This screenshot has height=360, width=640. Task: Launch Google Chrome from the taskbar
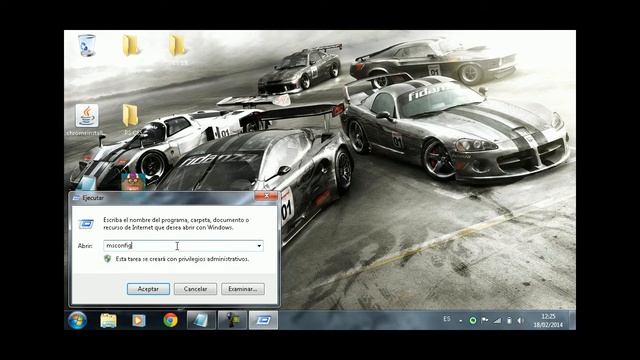tap(171, 320)
